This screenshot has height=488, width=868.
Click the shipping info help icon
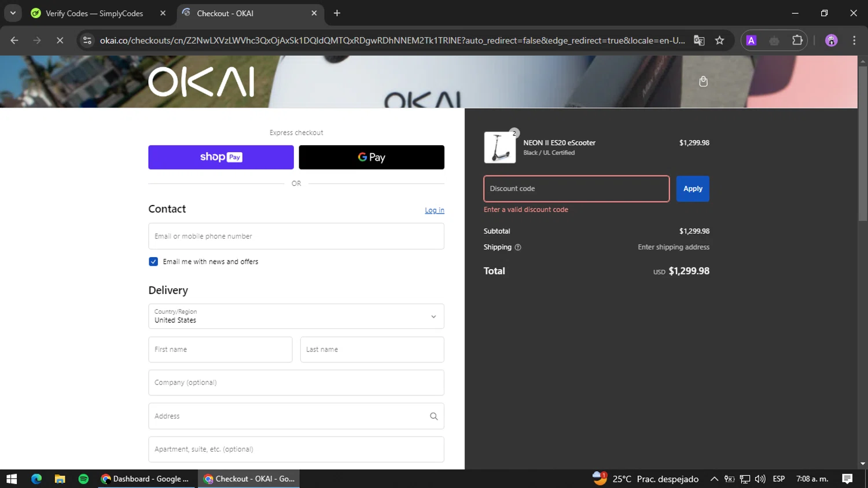point(518,247)
